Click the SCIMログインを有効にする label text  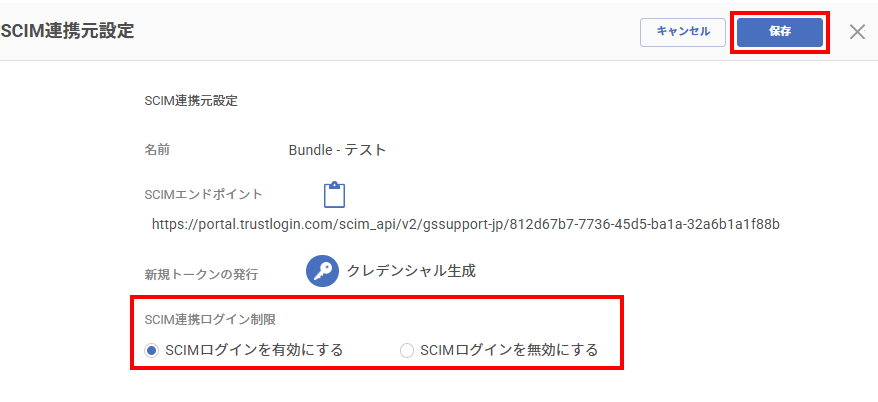[254, 350]
